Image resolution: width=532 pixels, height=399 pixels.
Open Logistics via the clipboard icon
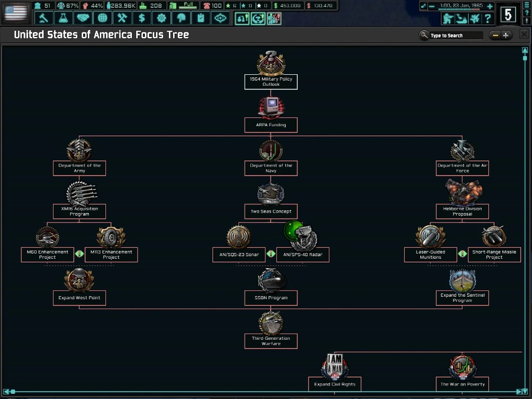click(201, 17)
